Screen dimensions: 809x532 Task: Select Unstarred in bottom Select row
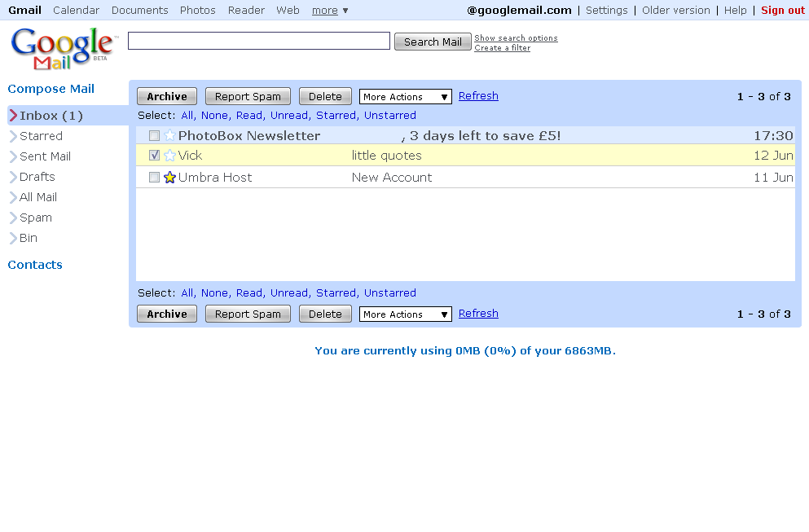click(390, 292)
